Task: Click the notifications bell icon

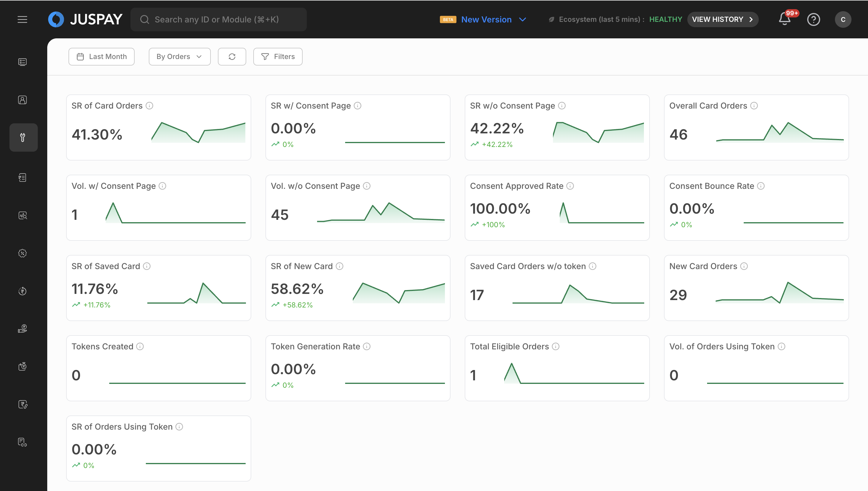Action: pyautogui.click(x=784, y=19)
